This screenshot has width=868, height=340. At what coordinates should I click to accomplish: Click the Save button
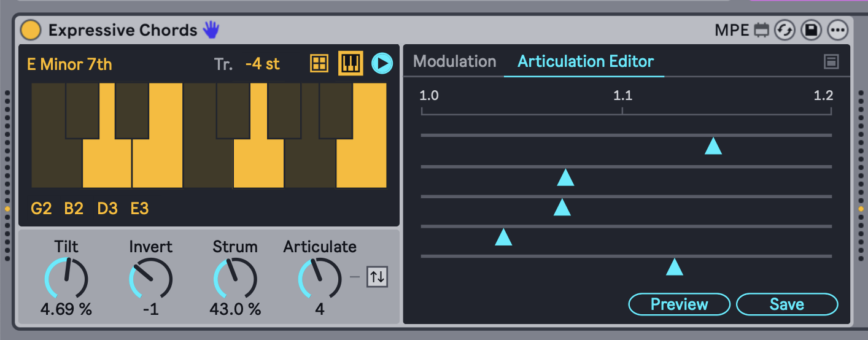click(786, 304)
